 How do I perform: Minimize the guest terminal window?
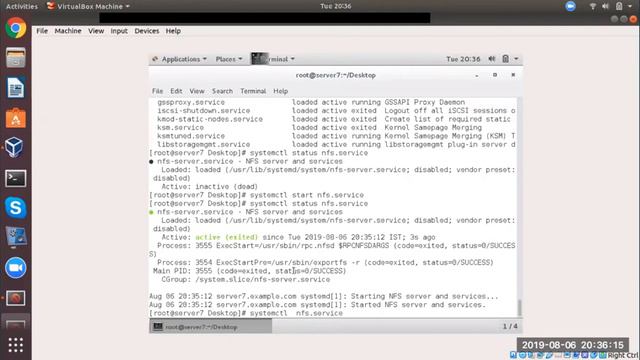[477, 75]
